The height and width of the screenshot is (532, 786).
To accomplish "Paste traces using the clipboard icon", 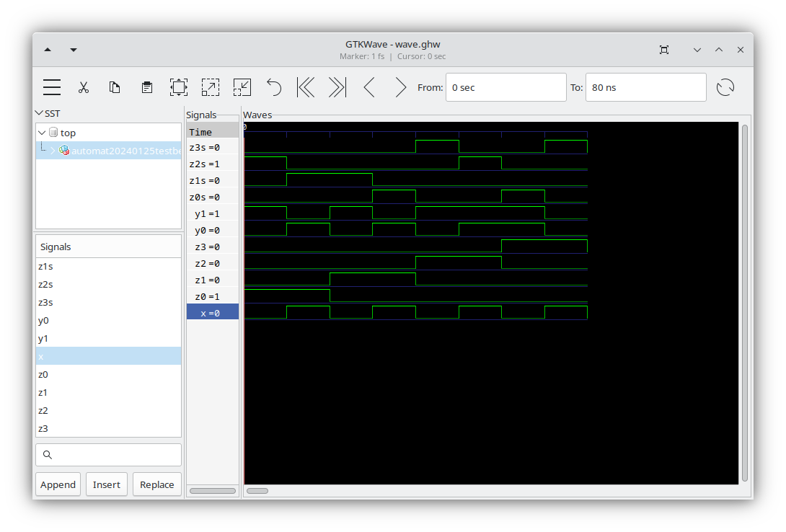I will pos(146,87).
